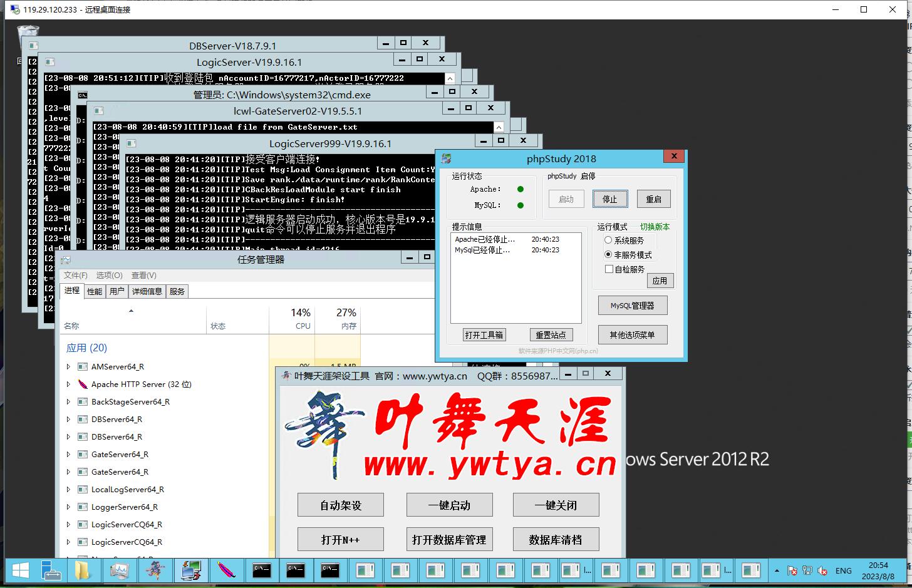Screen dimensions: 912x588
Task: Click the LogicServer-V19.9.16.1 window title icon
Action: tap(49, 62)
